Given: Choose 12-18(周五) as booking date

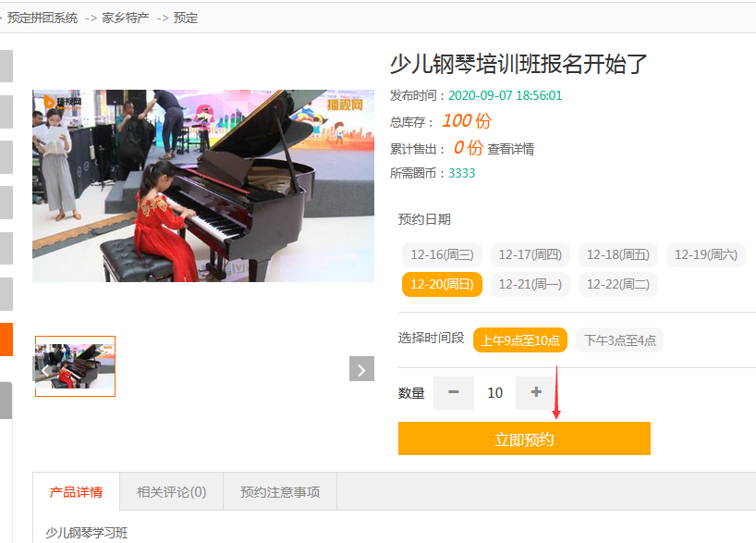Looking at the screenshot, I should [x=617, y=255].
